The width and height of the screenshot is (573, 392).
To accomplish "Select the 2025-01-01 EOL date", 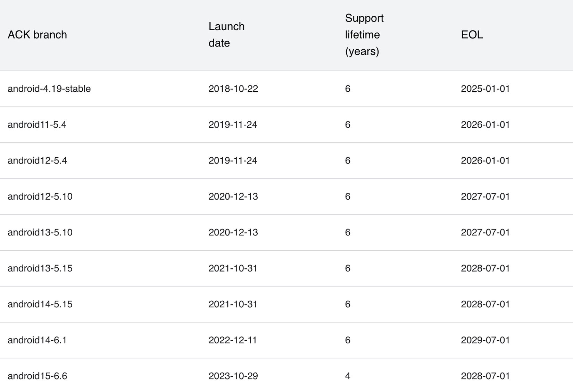I will tap(485, 89).
